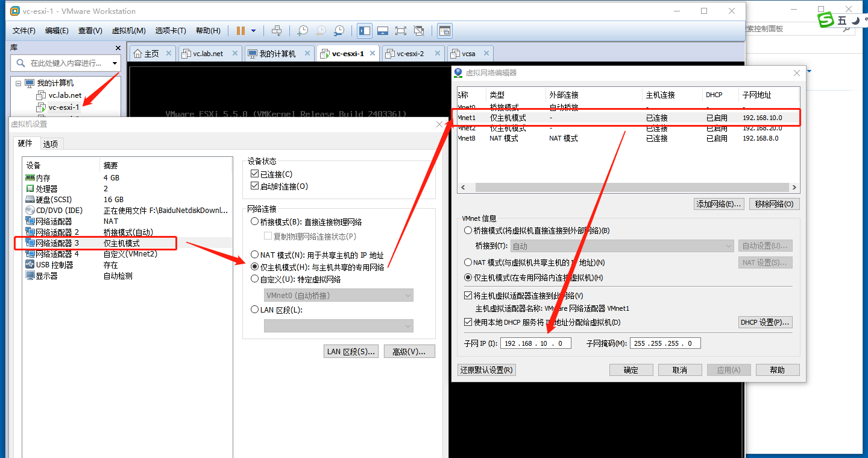Screen dimensions: 868x458
Task: Click the library search magnifier icon
Action: click(21, 63)
